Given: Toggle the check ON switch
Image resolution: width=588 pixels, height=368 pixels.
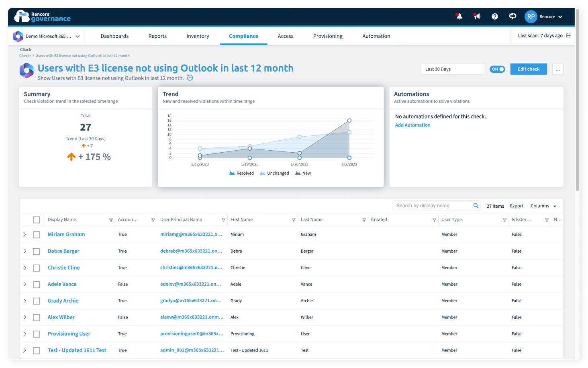Looking at the screenshot, I should click(x=497, y=69).
